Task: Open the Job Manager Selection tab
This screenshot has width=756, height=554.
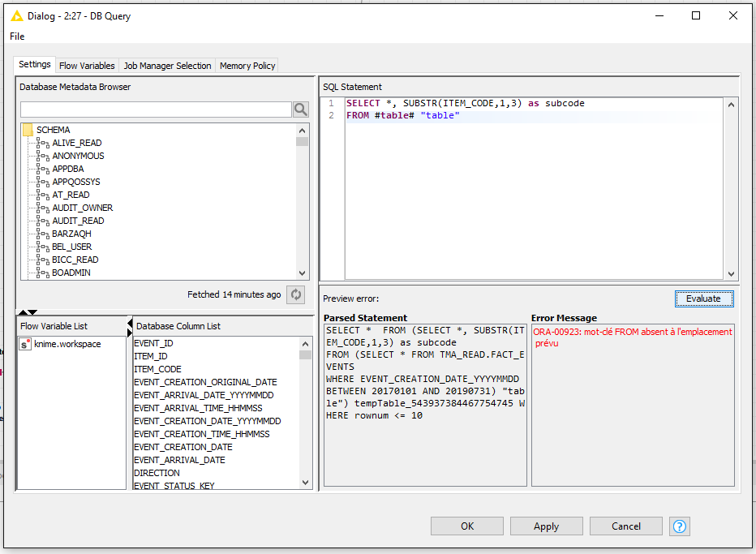Action: pyautogui.click(x=167, y=66)
